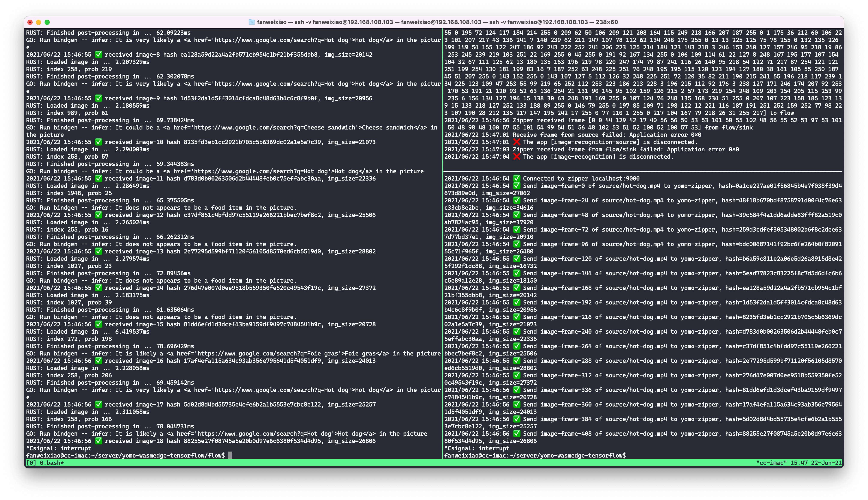Click the text 'RUST: index 989, prob 61'
Screen dimensions: 868x500
coord(67,113)
